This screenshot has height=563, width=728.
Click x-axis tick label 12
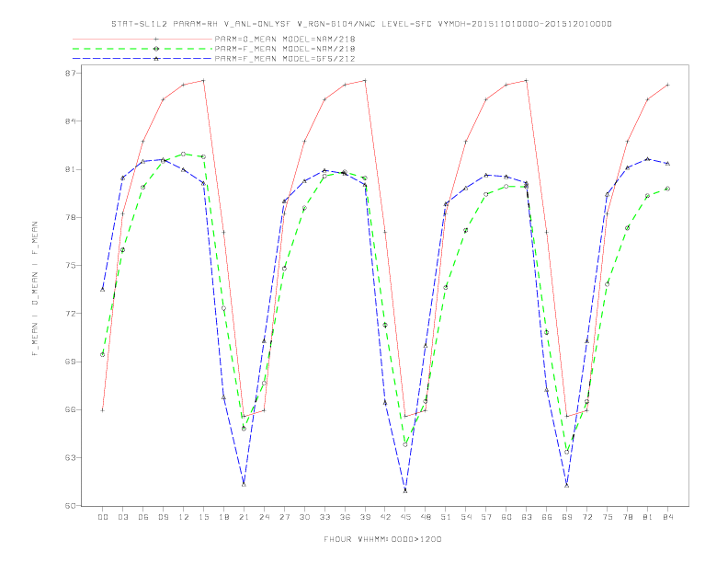click(184, 517)
